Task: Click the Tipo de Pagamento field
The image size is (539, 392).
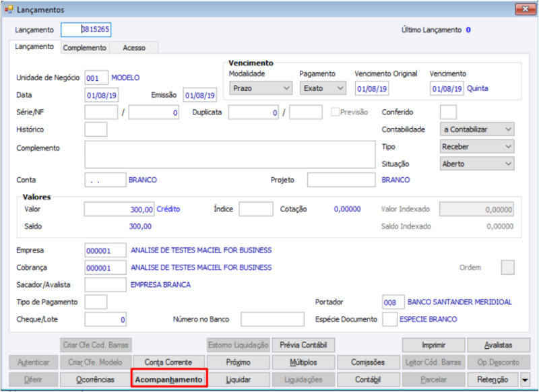Action: coord(96,302)
